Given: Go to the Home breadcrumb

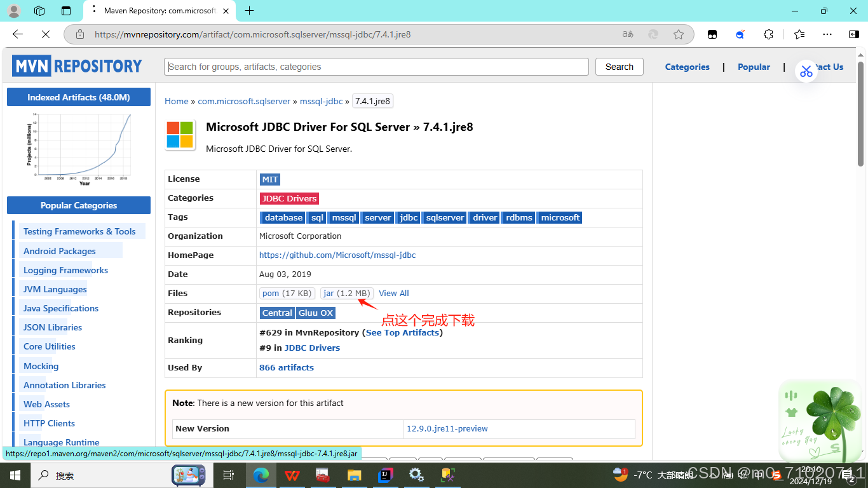Looking at the screenshot, I should (177, 101).
